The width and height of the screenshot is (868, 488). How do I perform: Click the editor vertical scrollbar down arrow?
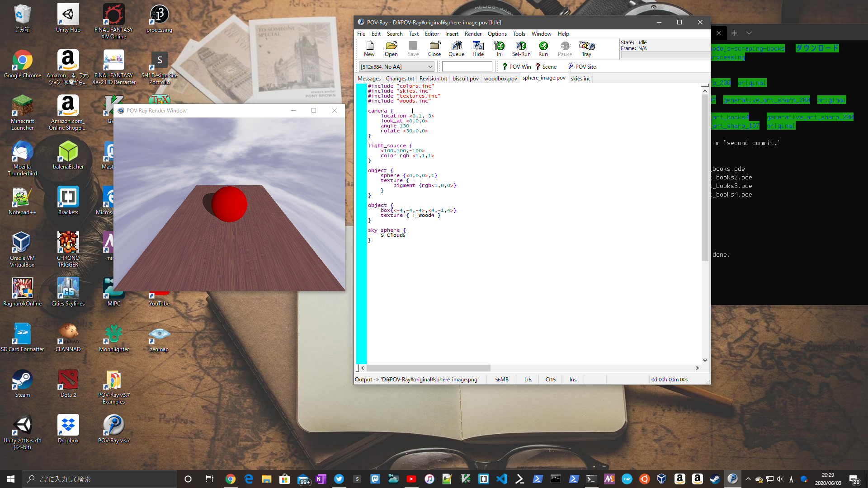coord(705,361)
